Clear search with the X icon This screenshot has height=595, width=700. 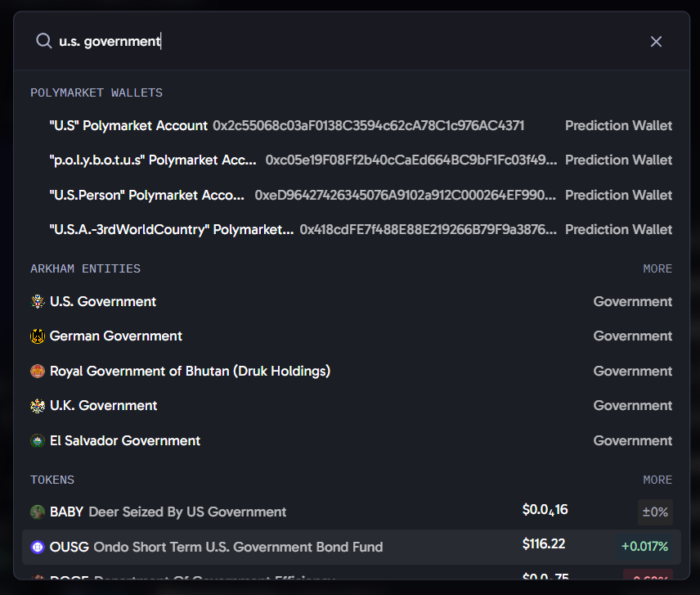[x=656, y=42]
